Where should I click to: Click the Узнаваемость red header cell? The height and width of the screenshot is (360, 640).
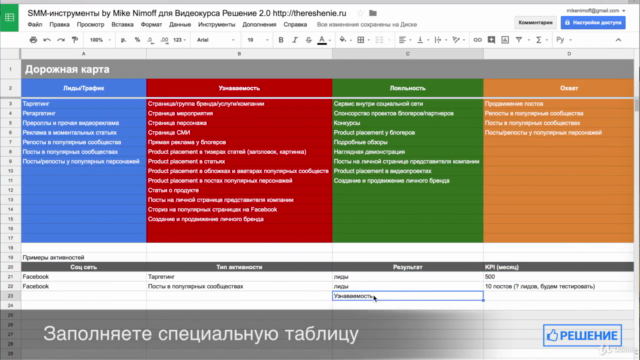click(239, 88)
